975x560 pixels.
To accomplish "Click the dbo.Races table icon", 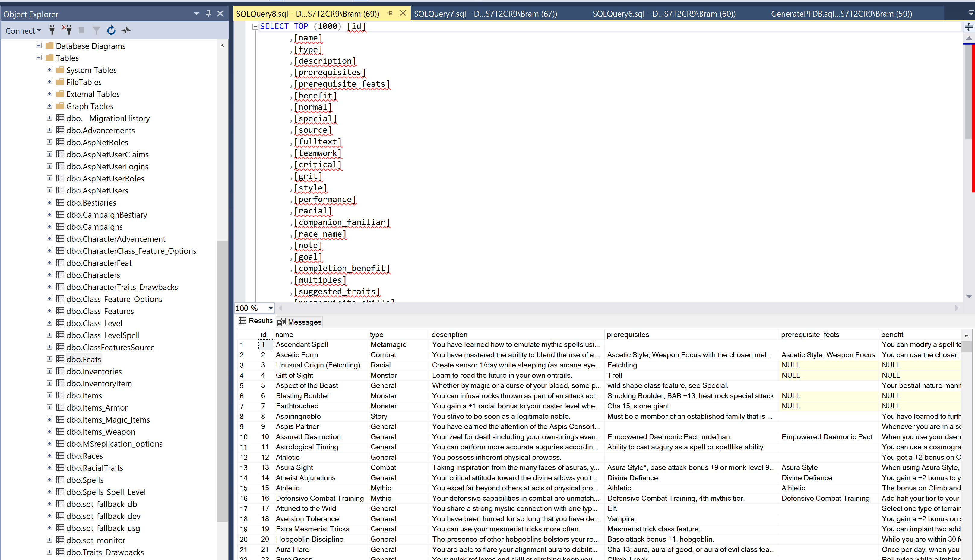I will point(60,455).
